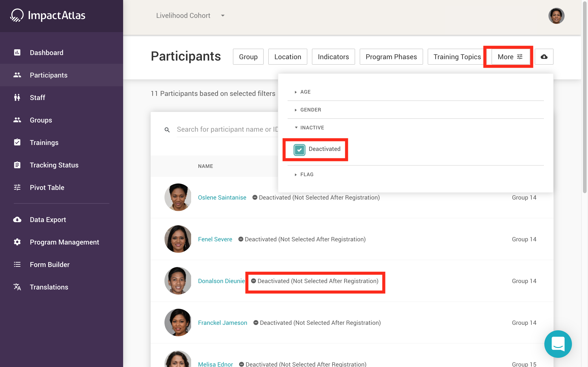This screenshot has width=588, height=367.
Task: Go to Data Export menu item
Action: [x=48, y=220]
